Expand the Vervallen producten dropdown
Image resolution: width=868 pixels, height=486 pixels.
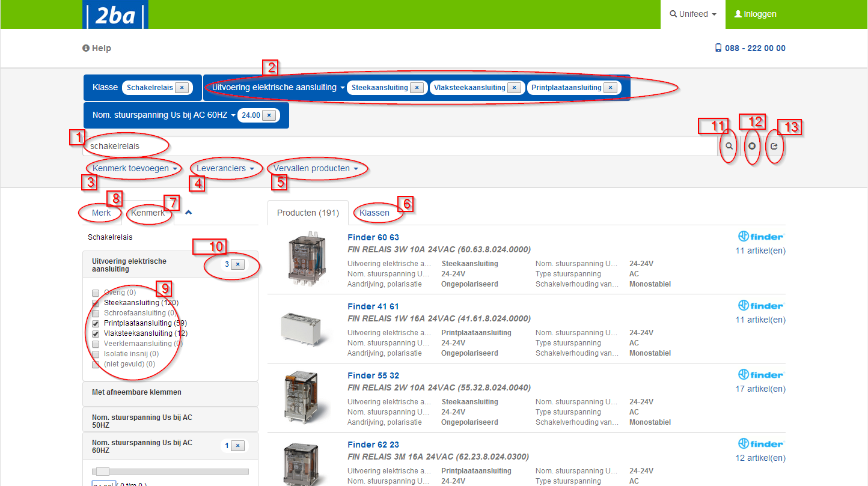(316, 169)
